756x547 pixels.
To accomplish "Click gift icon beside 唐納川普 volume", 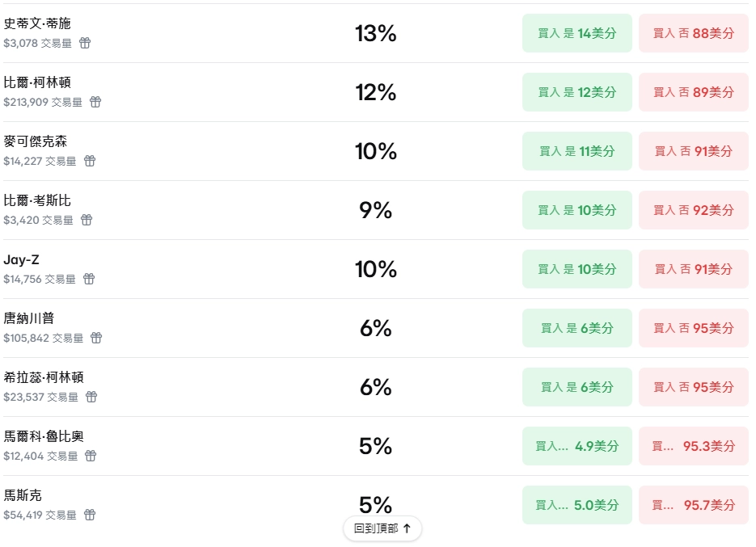I will pos(96,338).
